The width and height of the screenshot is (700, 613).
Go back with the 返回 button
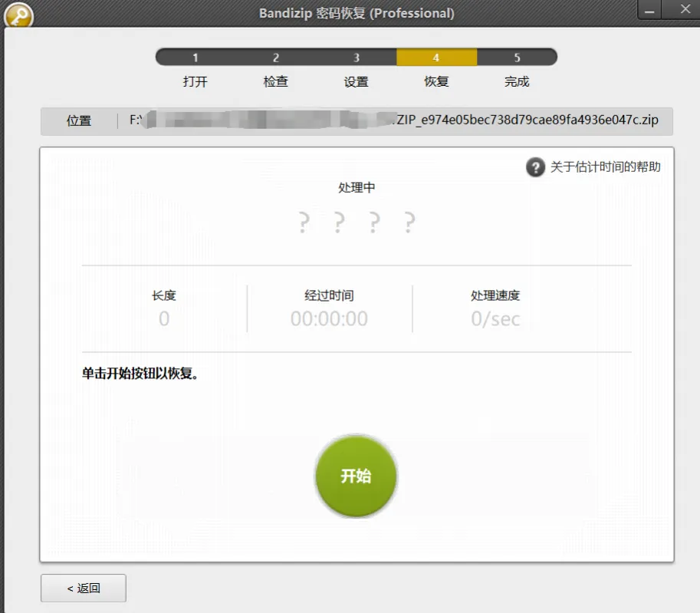click(84, 588)
